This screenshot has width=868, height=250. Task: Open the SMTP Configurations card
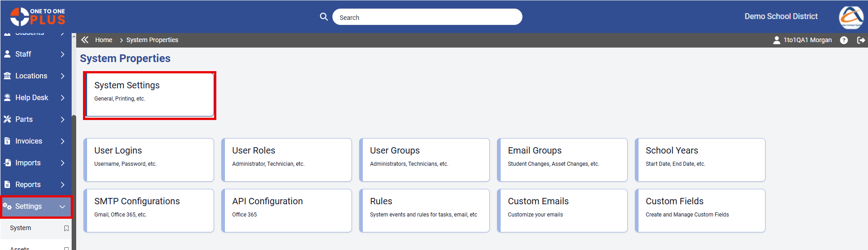pos(149,211)
